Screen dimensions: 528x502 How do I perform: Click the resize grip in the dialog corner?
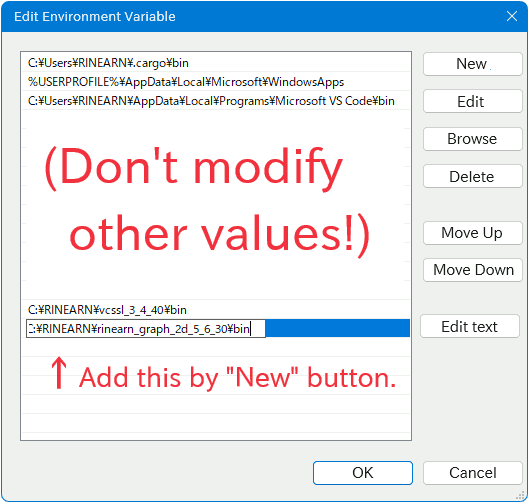coord(520,495)
